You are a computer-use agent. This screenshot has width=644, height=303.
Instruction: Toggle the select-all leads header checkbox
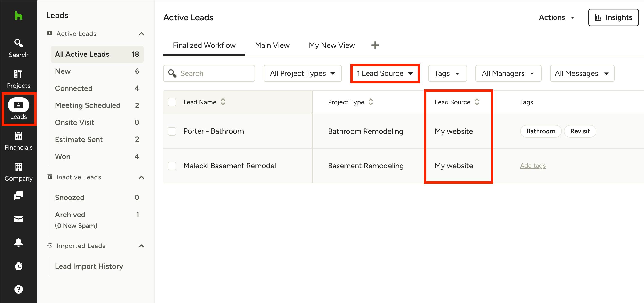(172, 102)
